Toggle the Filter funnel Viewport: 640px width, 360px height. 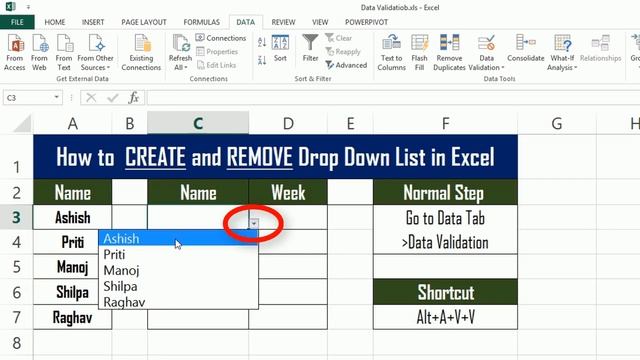tap(310, 49)
